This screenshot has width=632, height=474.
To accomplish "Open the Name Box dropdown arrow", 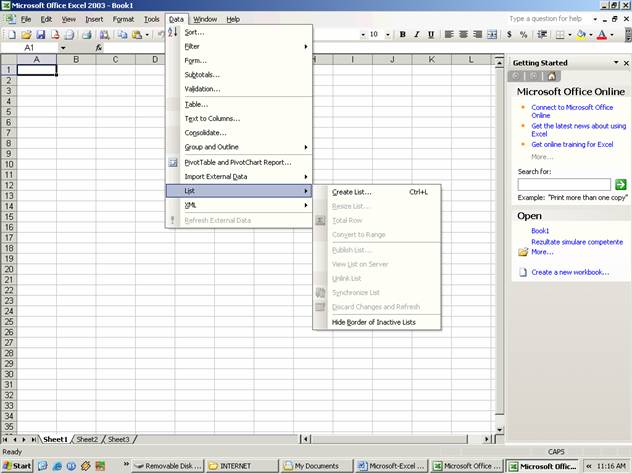I will 63,48.
